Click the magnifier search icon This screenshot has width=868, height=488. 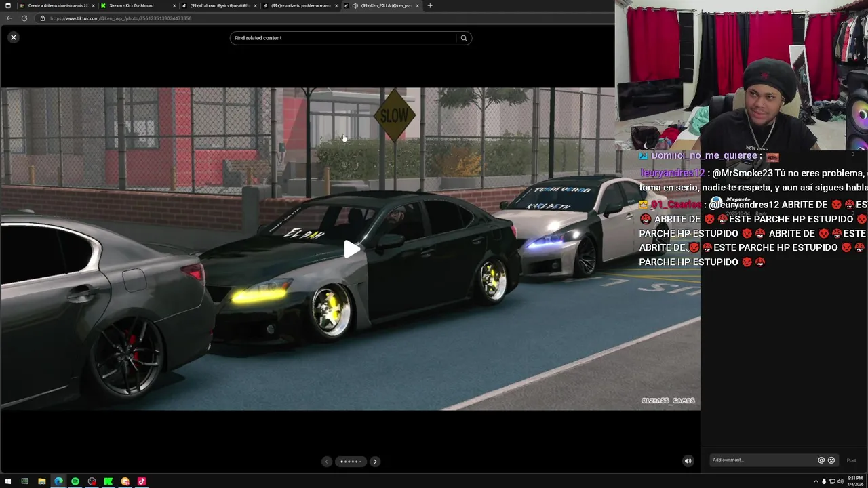(x=464, y=38)
